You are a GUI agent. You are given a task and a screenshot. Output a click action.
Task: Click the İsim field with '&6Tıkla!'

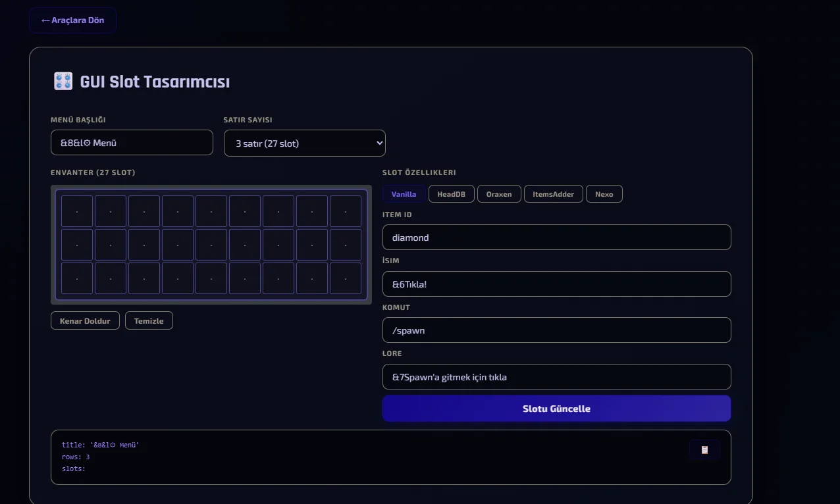click(557, 284)
